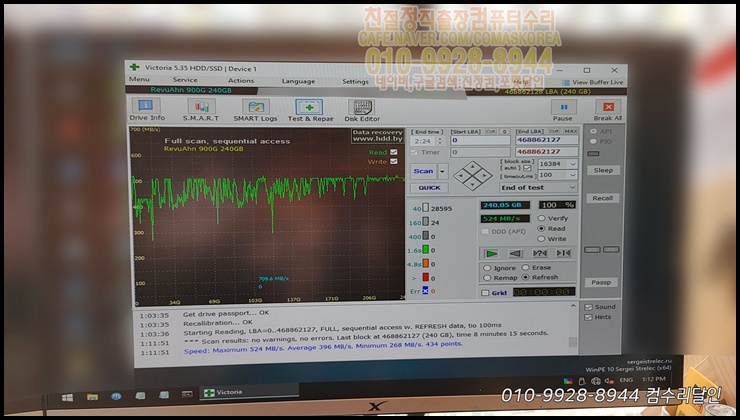Toggle the Sound checkbox
The height and width of the screenshot is (420, 740).
point(588,307)
